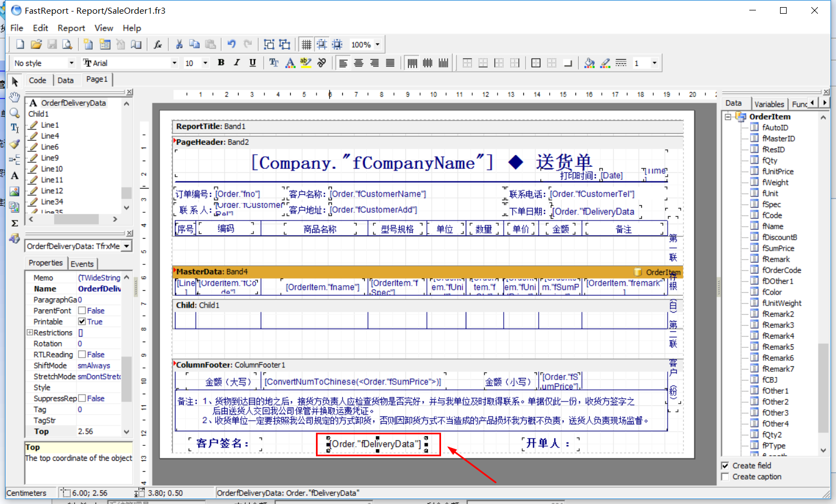This screenshot has width=836, height=504.
Task: Click the Bold formatting icon
Action: (221, 63)
